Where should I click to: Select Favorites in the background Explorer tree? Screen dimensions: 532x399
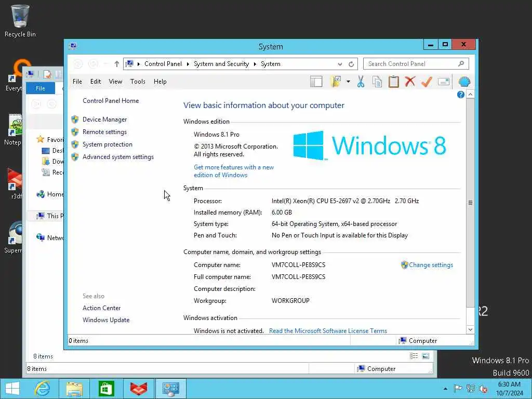pyautogui.click(x=50, y=139)
